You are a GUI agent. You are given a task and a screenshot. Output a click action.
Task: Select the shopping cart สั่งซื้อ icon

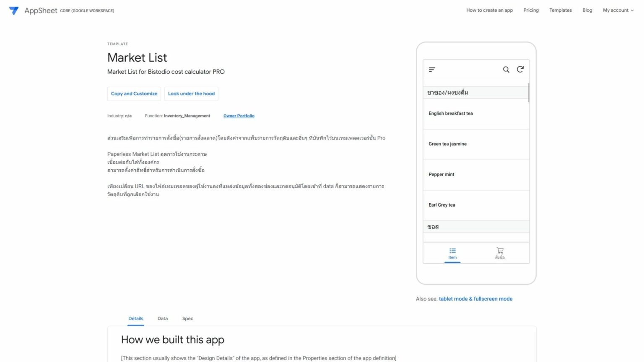[500, 253]
